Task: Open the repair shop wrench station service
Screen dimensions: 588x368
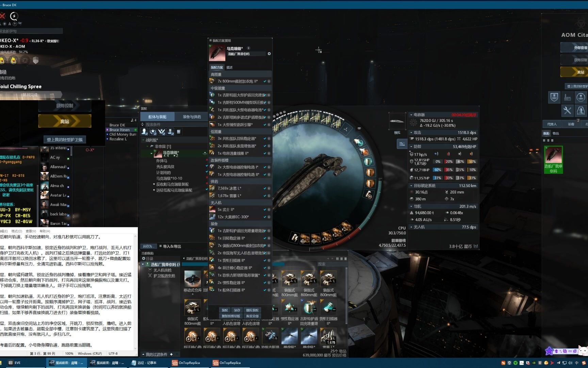Action: click(x=567, y=110)
